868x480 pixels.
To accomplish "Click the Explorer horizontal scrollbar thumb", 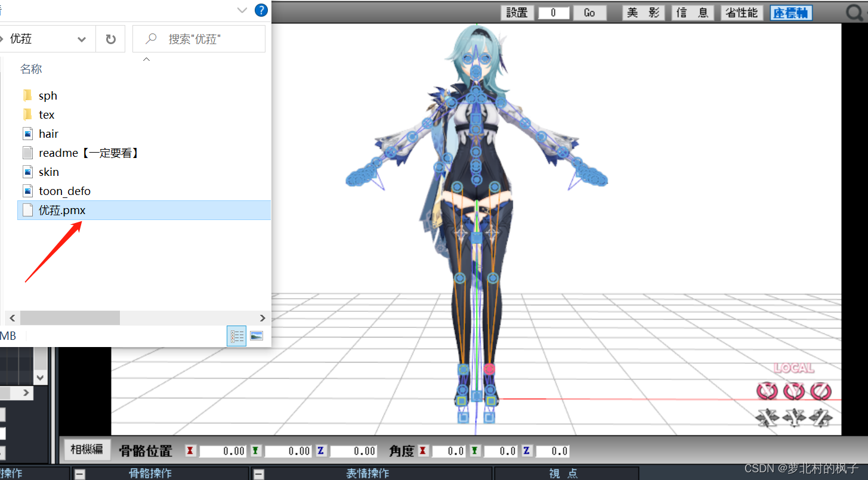I will click(x=70, y=318).
